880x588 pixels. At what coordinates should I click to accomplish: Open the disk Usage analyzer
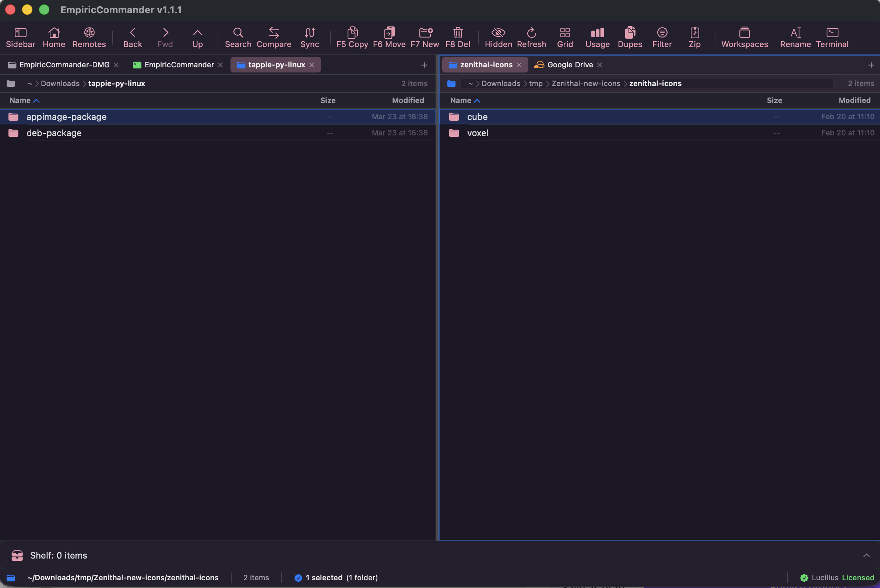[597, 37]
